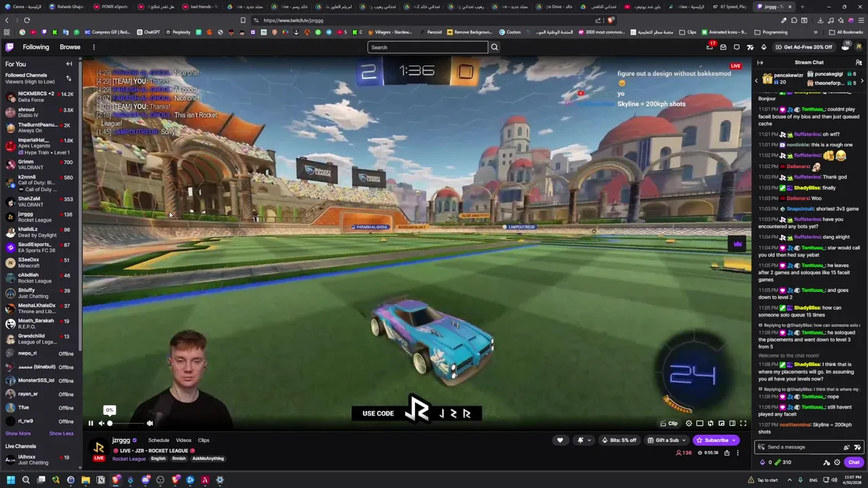Viewport: 868px width, 488px height.
Task: Click the heart follow icon
Action: (x=560, y=441)
